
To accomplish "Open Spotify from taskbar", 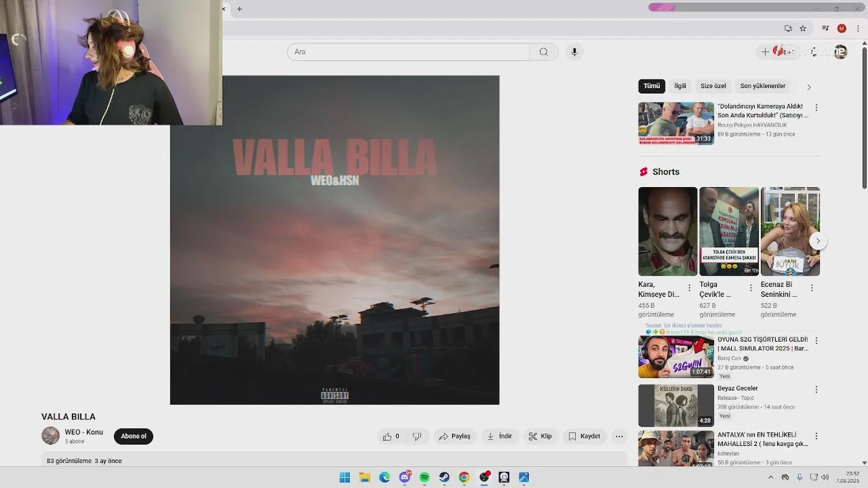I will (425, 477).
